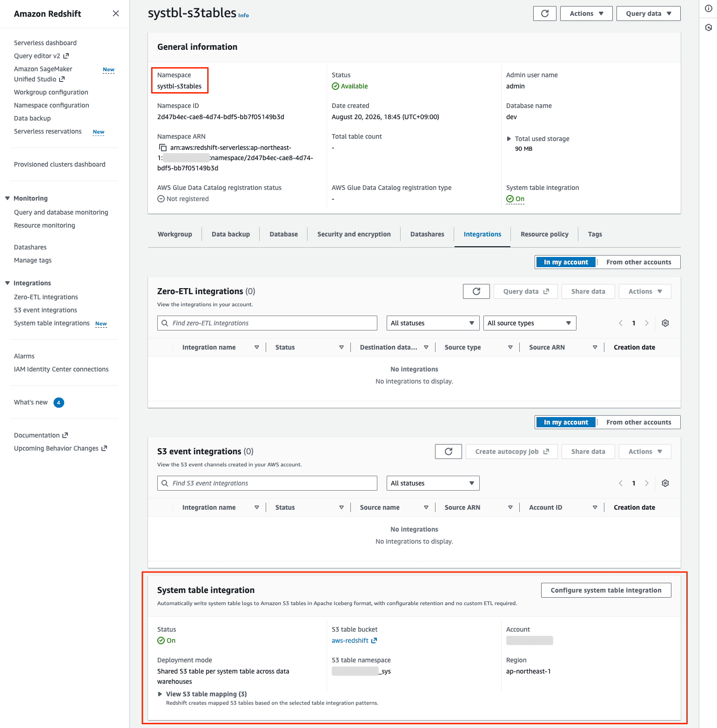Switch to the Database tab
Screen dimensions: 717x728
click(x=284, y=234)
